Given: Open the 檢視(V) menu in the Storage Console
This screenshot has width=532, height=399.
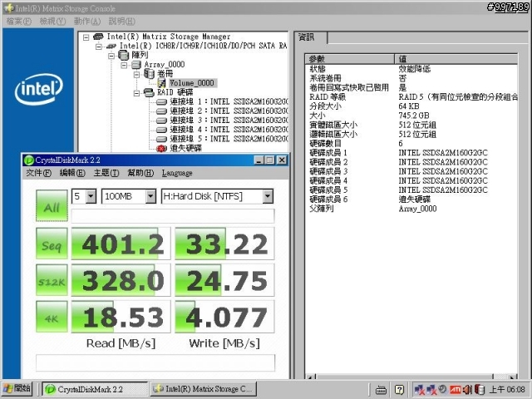Looking at the screenshot, I should (x=52, y=21).
